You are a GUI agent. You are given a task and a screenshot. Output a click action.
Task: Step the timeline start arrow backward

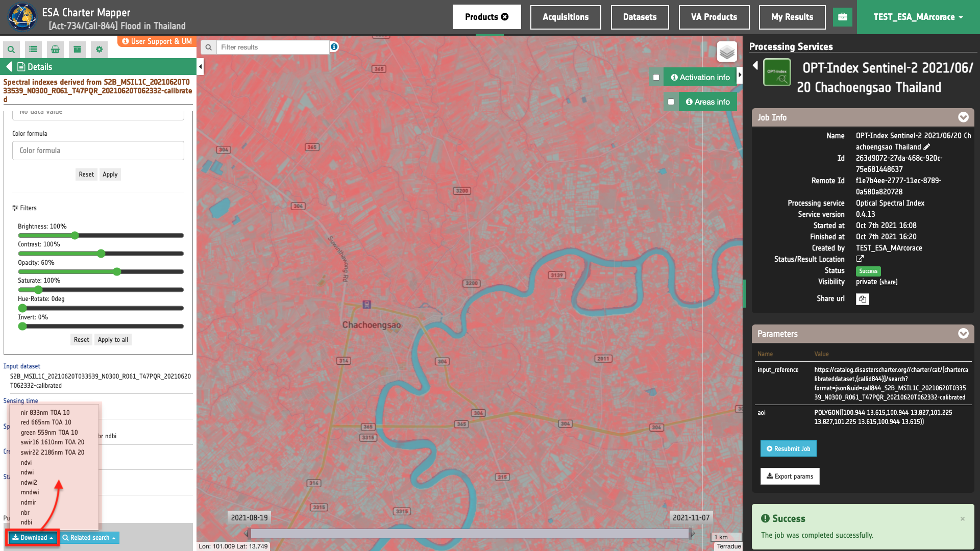[247, 534]
